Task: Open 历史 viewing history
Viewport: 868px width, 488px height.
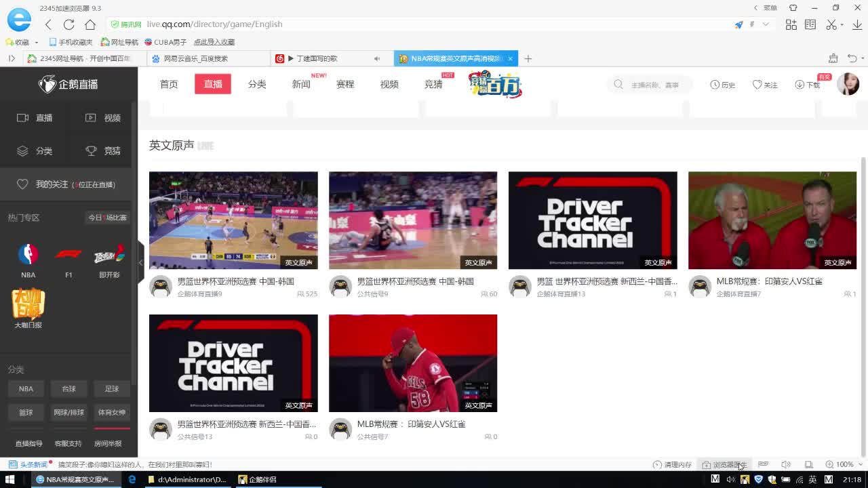Action: [x=723, y=85]
